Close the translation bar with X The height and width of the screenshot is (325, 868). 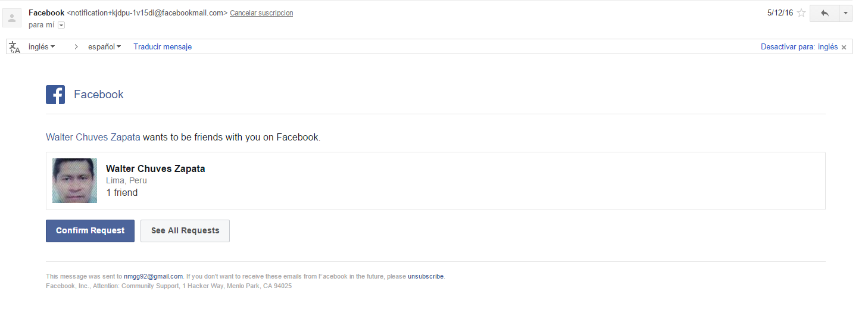[844, 47]
